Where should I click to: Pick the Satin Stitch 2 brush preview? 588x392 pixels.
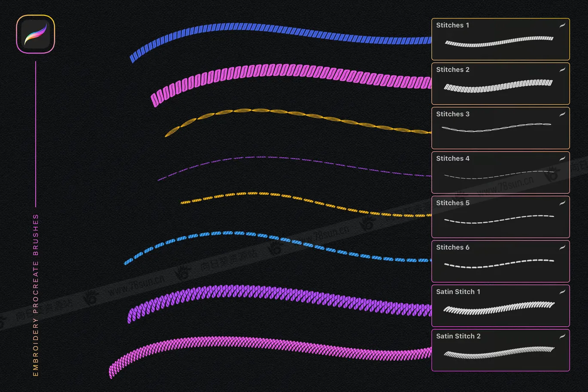(499, 352)
